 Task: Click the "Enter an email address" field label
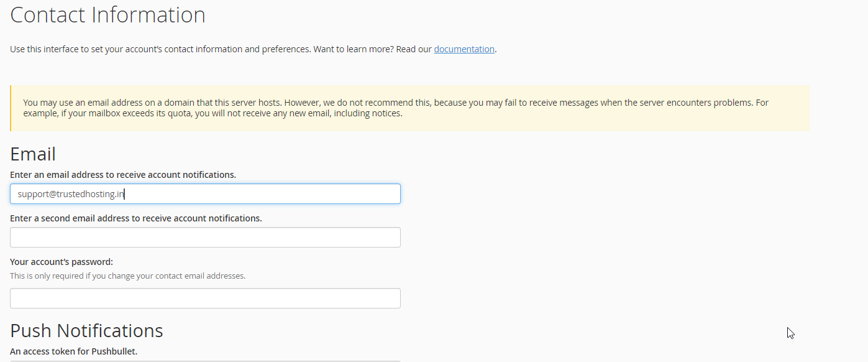(x=123, y=175)
